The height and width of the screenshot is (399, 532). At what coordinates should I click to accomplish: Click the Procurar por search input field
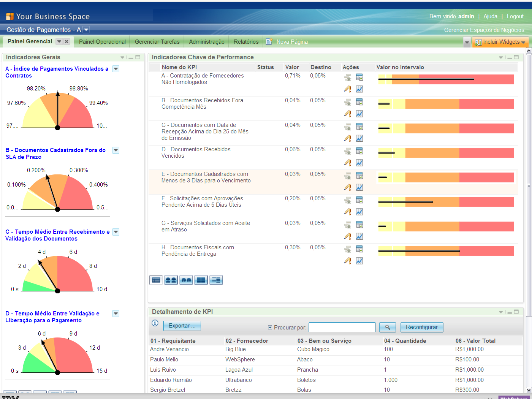342,327
